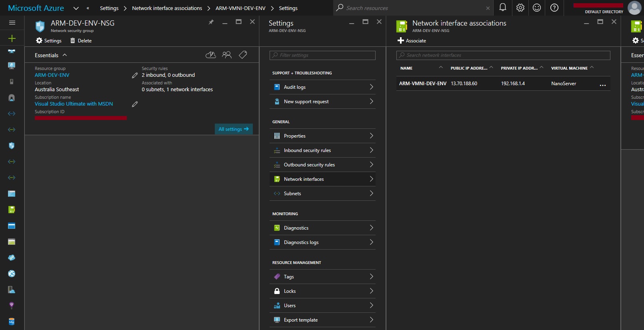
Task: Click the green plus New icon
Action: (x=12, y=38)
